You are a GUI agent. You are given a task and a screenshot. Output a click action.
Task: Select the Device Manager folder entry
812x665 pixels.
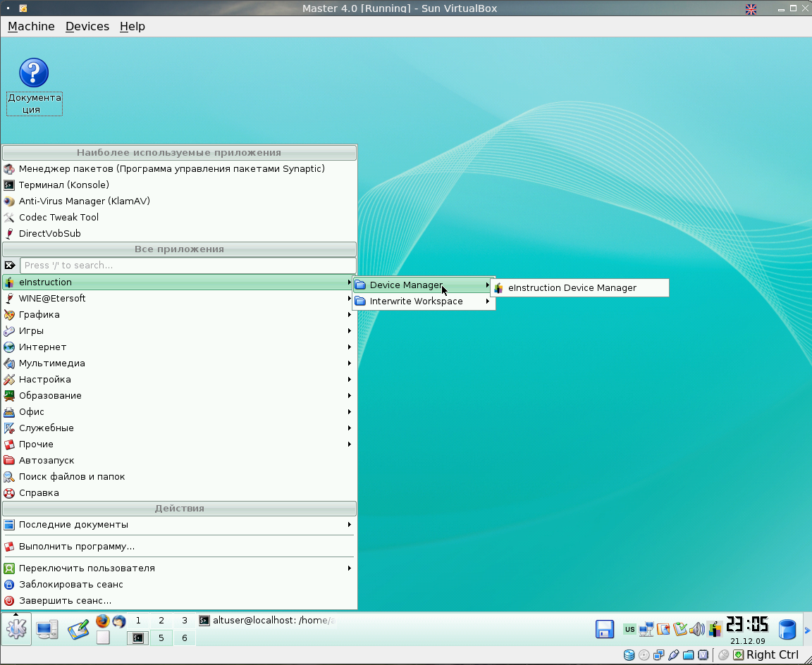click(x=424, y=285)
